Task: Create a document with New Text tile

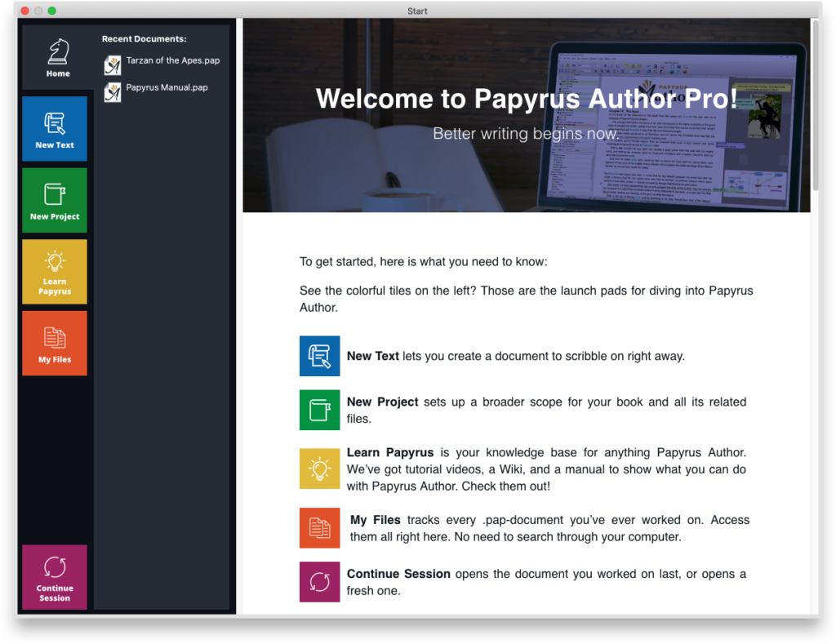Action: tap(55, 128)
